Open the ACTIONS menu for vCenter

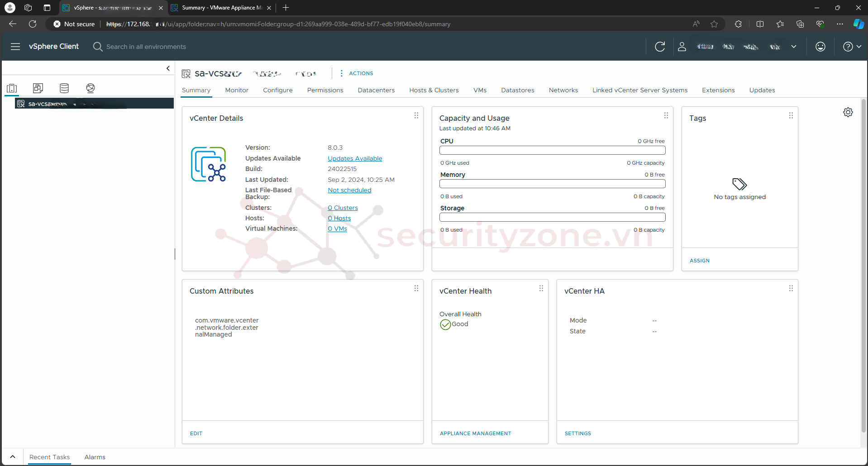coord(357,73)
